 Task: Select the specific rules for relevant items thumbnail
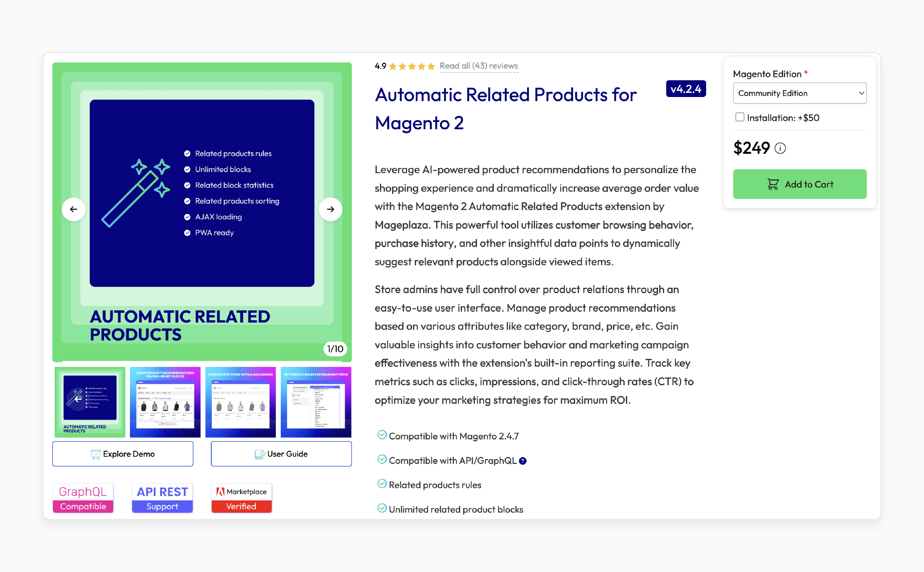[316, 402]
